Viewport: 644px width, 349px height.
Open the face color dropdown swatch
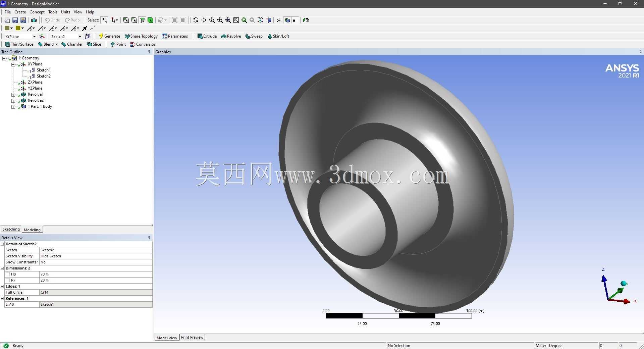tap(9, 28)
